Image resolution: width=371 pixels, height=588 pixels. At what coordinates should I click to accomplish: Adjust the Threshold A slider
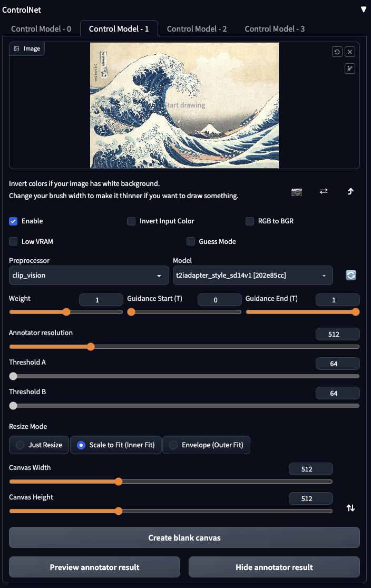coord(184,376)
